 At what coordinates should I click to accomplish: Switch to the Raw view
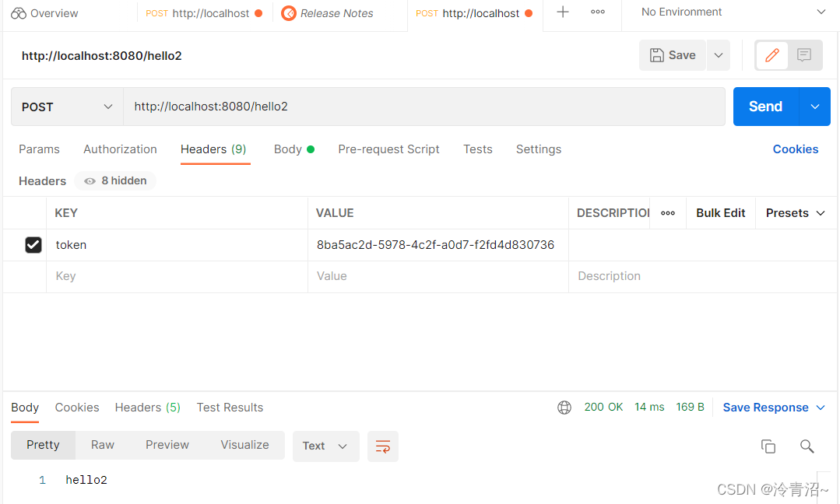102,445
